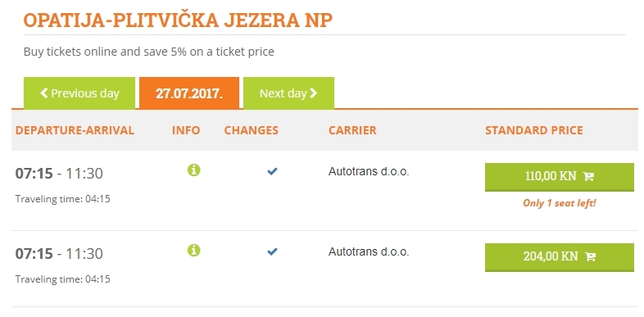The width and height of the screenshot is (644, 317).
Task: Click cart icon on 110,00 KN button
Action: click(588, 177)
